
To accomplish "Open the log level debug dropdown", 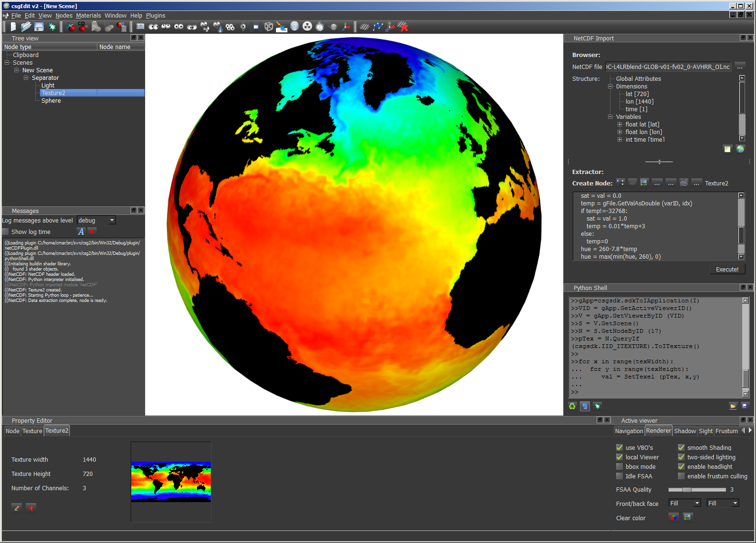I will [x=97, y=220].
